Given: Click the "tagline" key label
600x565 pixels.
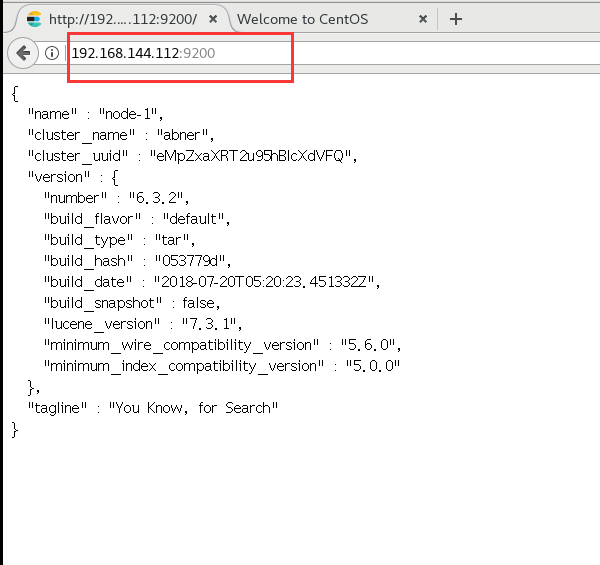Looking at the screenshot, I should [57, 408].
